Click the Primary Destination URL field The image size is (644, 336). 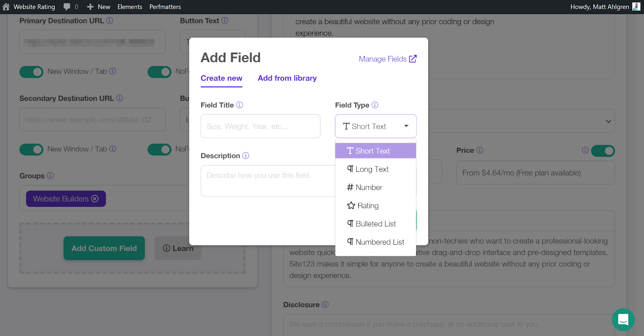(93, 42)
